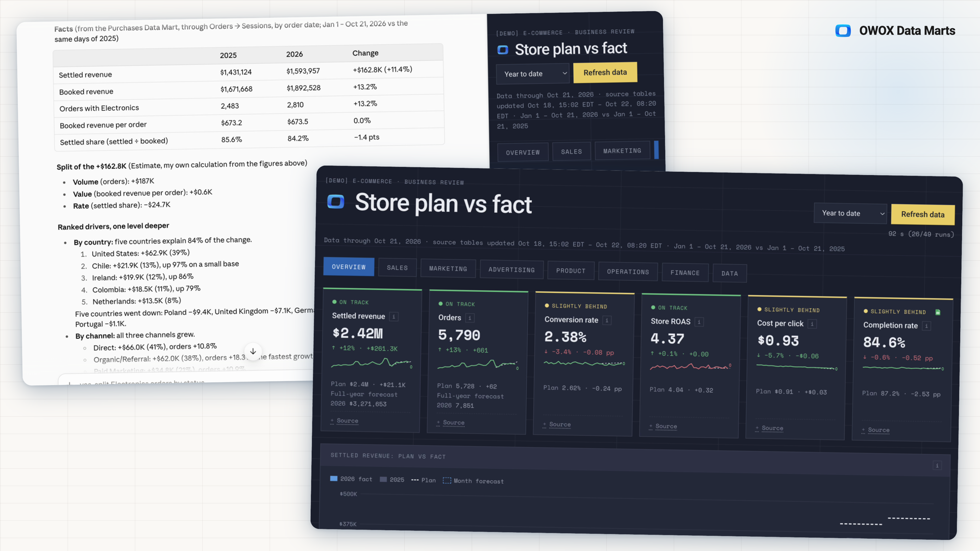
Task: Select the OVERVIEW tab in front dashboard
Action: 349,267
